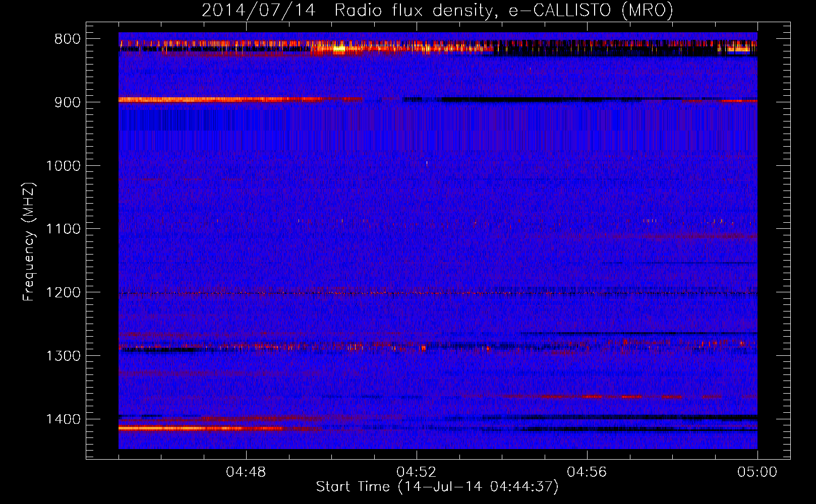This screenshot has width=816, height=504.
Task: Click the orange emission band at 900 MHz
Action: 220,100
